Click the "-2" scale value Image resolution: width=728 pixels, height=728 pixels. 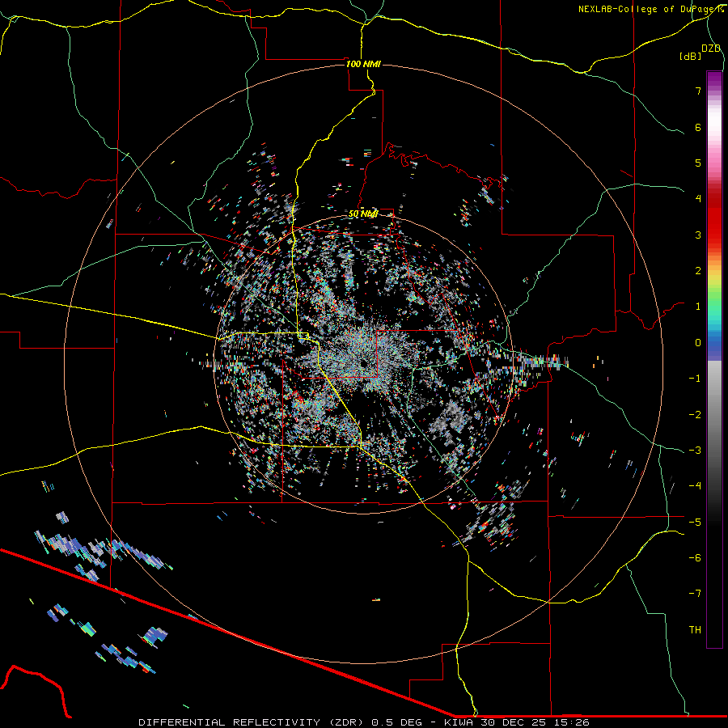pos(695,415)
